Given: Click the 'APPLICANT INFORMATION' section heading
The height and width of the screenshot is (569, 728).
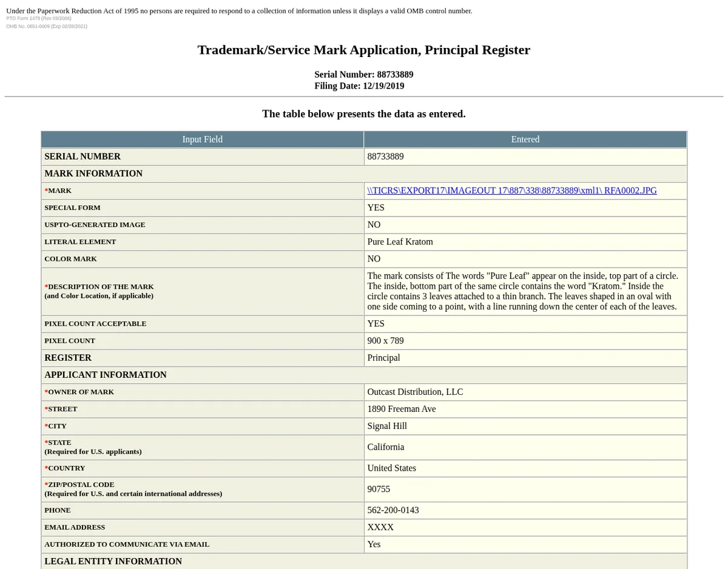Looking at the screenshot, I should 106,375.
